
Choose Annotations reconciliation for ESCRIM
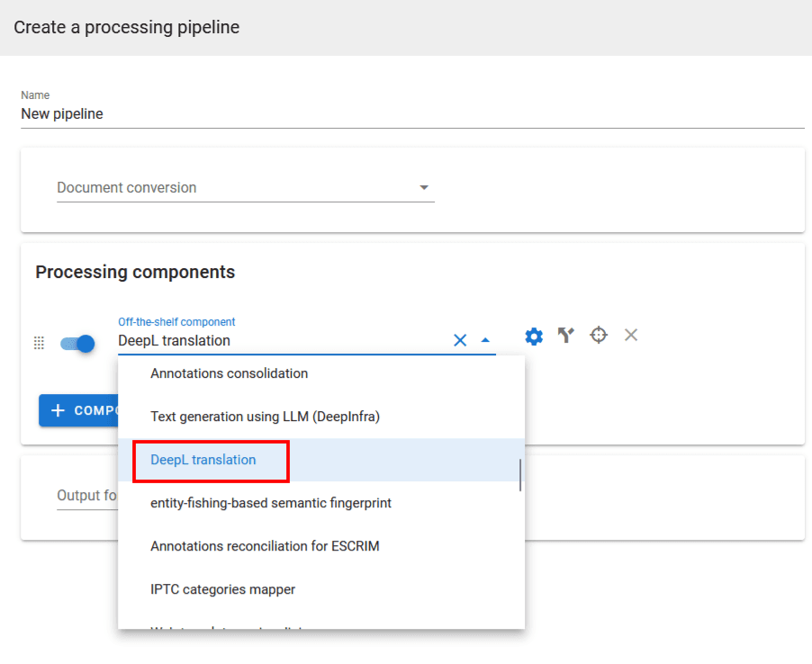[265, 546]
